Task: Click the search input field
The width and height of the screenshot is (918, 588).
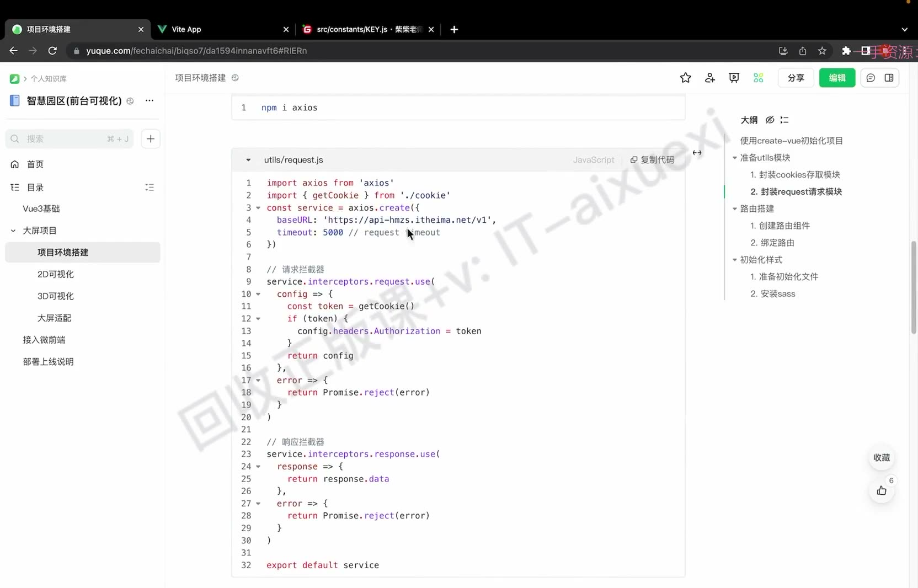Action: pyautogui.click(x=70, y=139)
